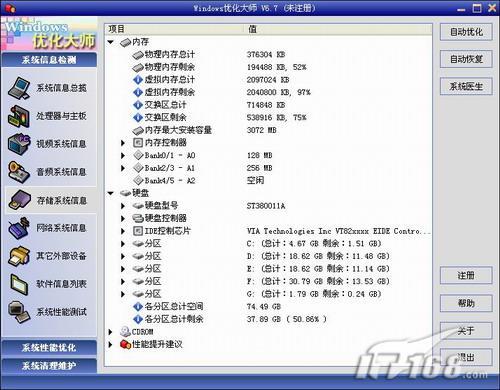Select the Bank4/5 - A2 row

tap(269, 181)
